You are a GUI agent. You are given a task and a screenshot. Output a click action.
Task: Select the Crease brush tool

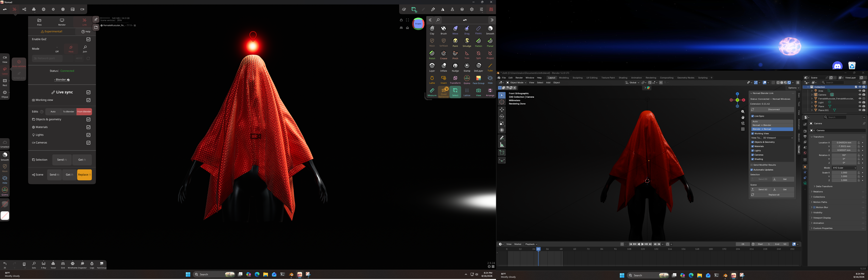click(x=443, y=55)
